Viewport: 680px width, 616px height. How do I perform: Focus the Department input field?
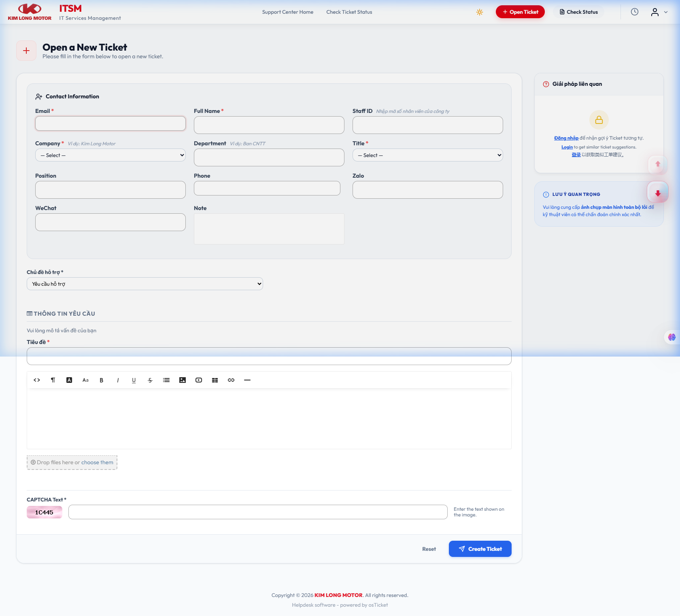[269, 157]
